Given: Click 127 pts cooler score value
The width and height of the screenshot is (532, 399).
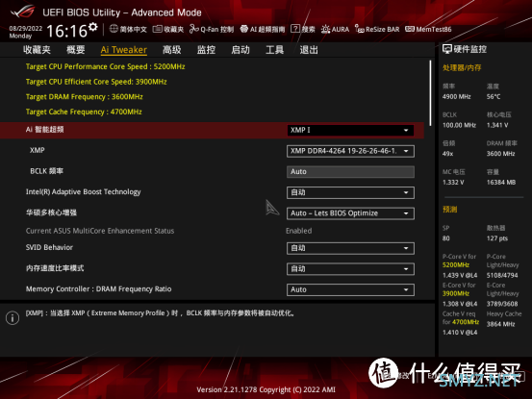Looking at the screenshot, I should pyautogui.click(x=497, y=238).
